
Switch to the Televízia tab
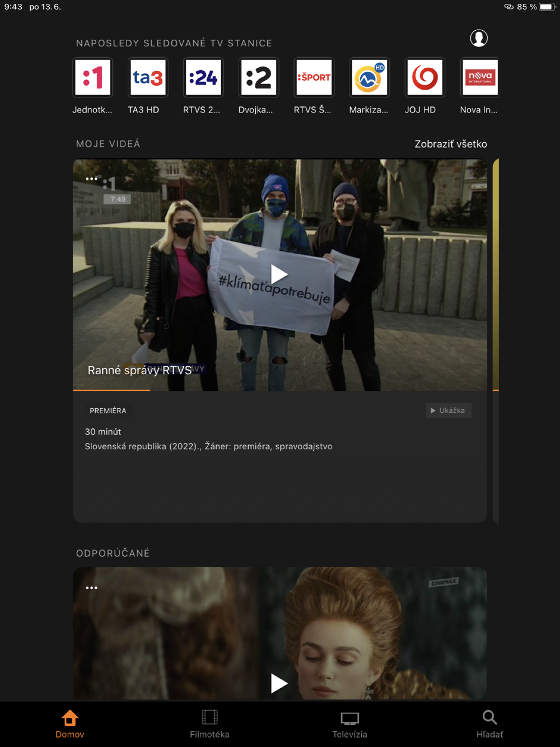pyautogui.click(x=349, y=724)
